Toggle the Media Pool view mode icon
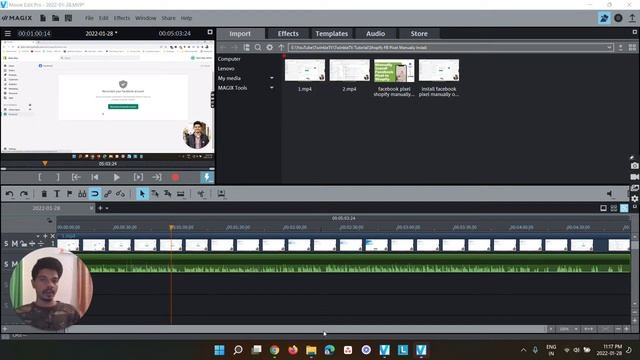This screenshot has width=640, height=360. click(632, 47)
